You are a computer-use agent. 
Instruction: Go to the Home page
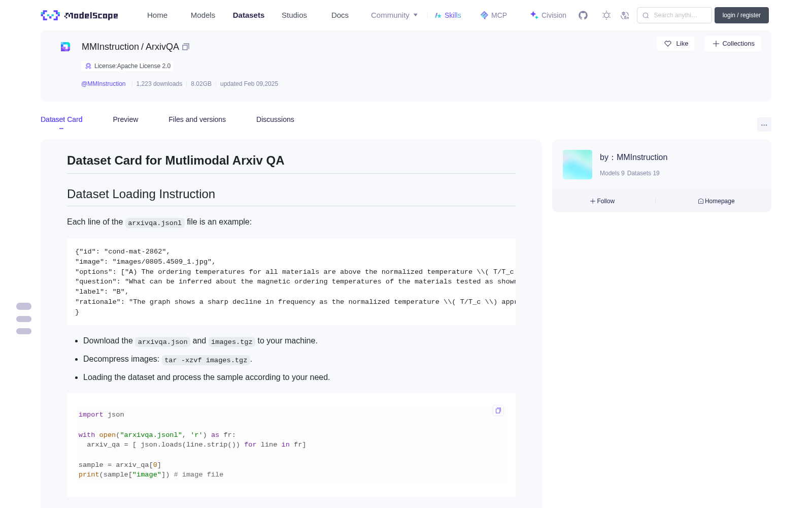157,15
